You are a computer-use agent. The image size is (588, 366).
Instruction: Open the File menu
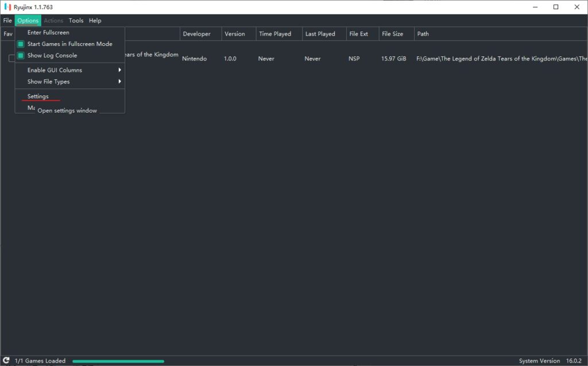pos(7,21)
